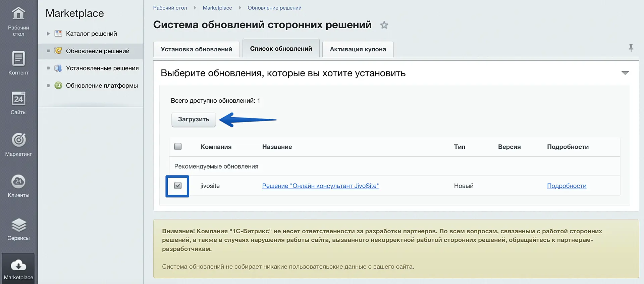Open the Контент section icon

pyautogui.click(x=18, y=59)
